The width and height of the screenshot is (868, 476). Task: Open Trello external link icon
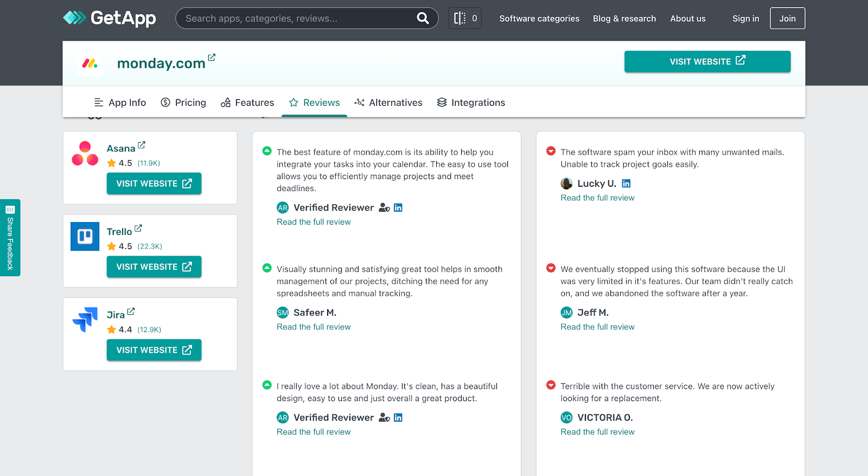pos(138,228)
